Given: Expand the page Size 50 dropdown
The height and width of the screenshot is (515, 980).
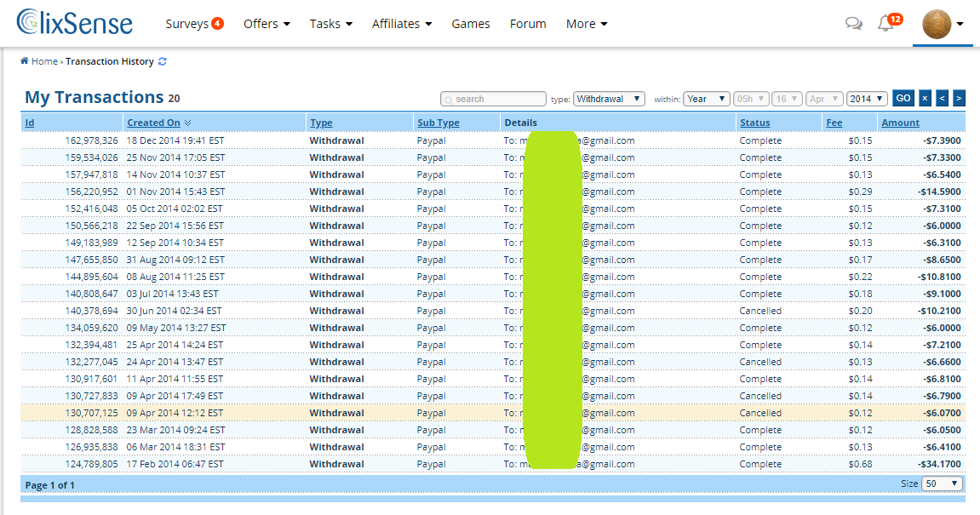Looking at the screenshot, I should point(943,484).
